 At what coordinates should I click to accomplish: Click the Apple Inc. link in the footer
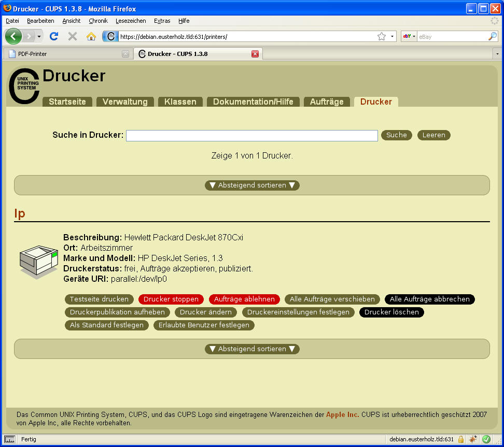[342, 415]
